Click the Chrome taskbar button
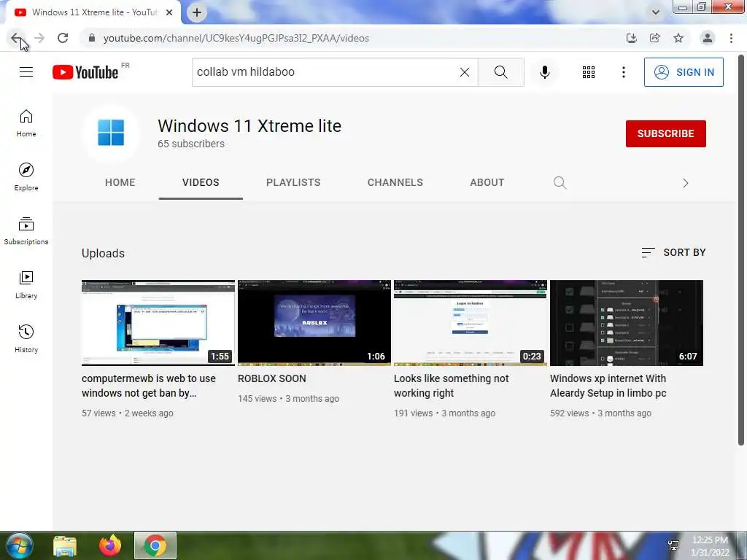Screen dimensions: 747x560 155,545
